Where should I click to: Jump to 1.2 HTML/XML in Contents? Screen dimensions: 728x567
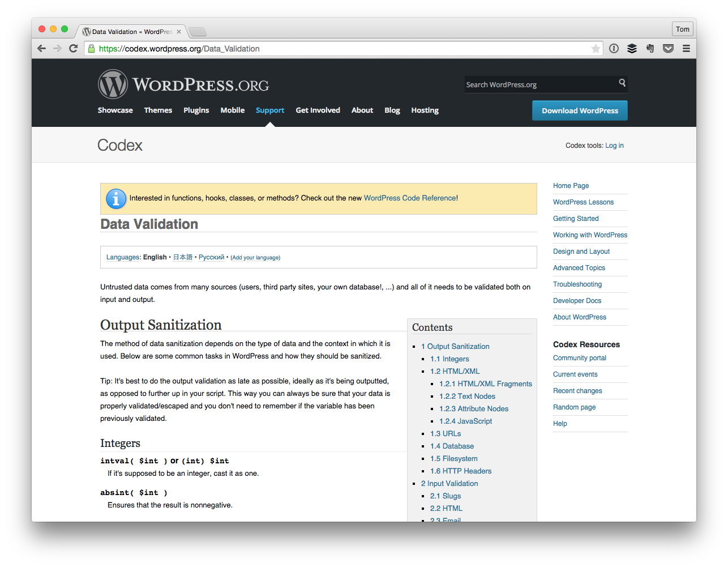pyautogui.click(x=455, y=372)
